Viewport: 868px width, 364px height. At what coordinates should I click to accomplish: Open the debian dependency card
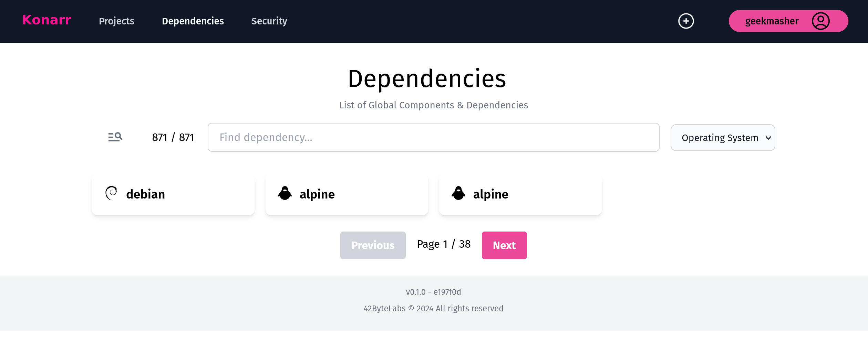click(173, 194)
